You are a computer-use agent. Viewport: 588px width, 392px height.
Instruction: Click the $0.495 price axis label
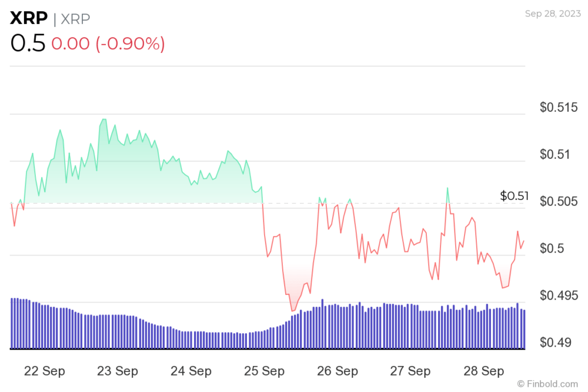point(559,296)
